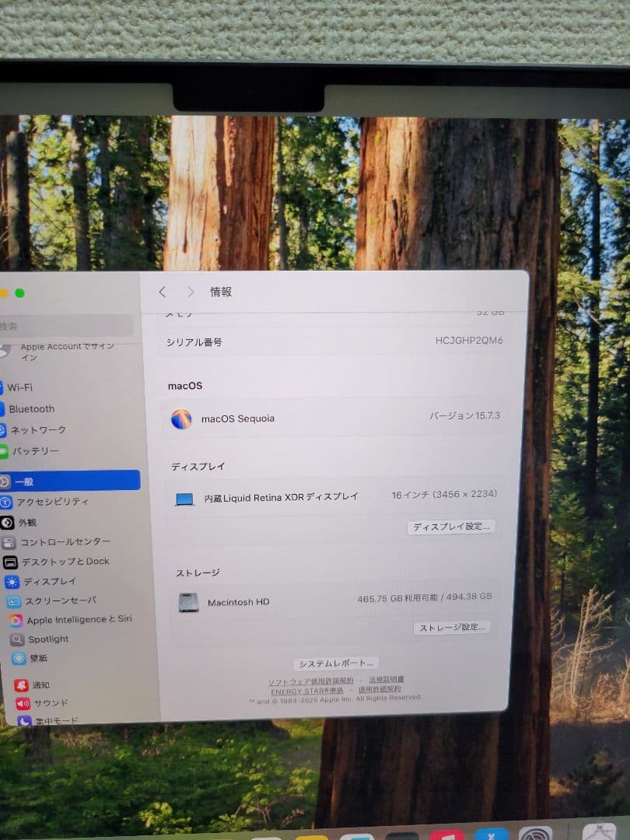The image size is (630, 840).
Task: Click serial number HCJGHP2QM6
Action: (469, 340)
